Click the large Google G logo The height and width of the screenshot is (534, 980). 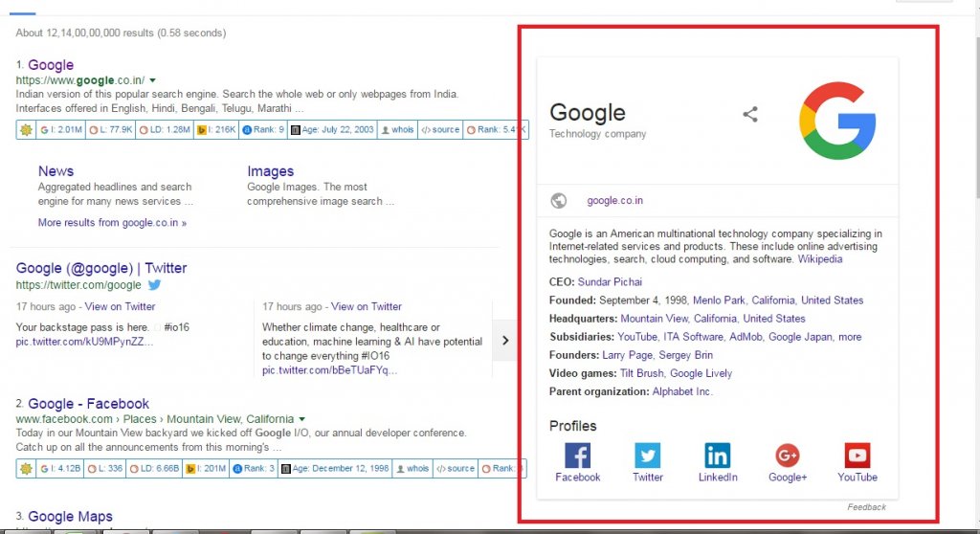click(836, 121)
